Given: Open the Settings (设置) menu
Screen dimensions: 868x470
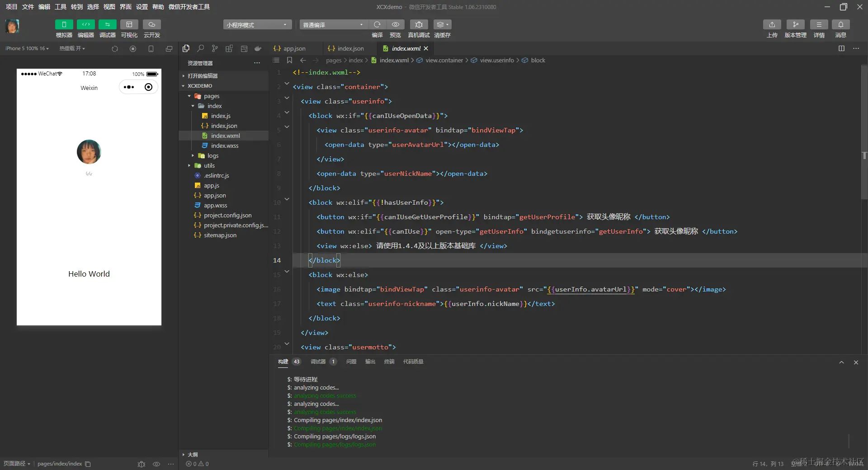Looking at the screenshot, I should [x=142, y=7].
